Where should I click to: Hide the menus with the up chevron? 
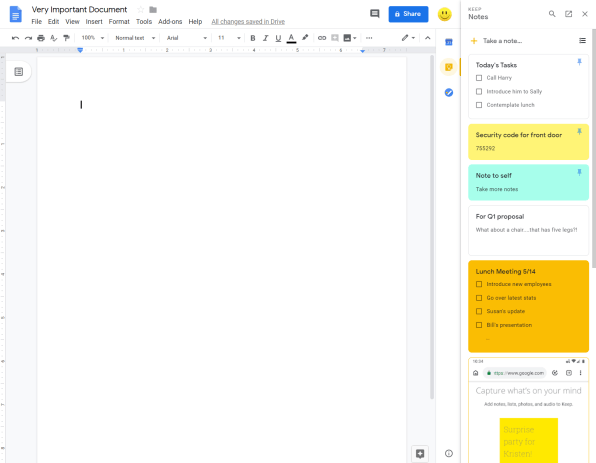coord(428,38)
